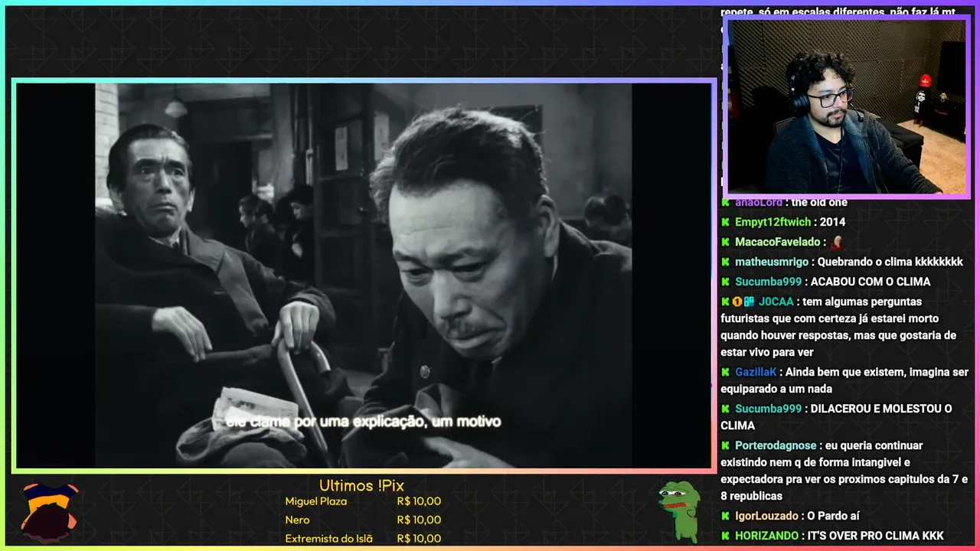Image resolution: width=980 pixels, height=551 pixels.
Task: Click the R$ 10,00 amount for Nero
Action: (419, 520)
